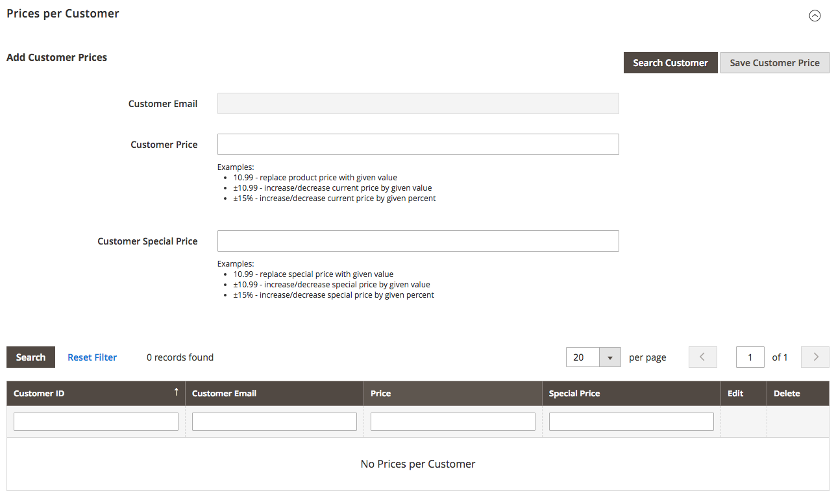
Task: Click the '10.99 - replace product price' example
Action: pos(315,178)
